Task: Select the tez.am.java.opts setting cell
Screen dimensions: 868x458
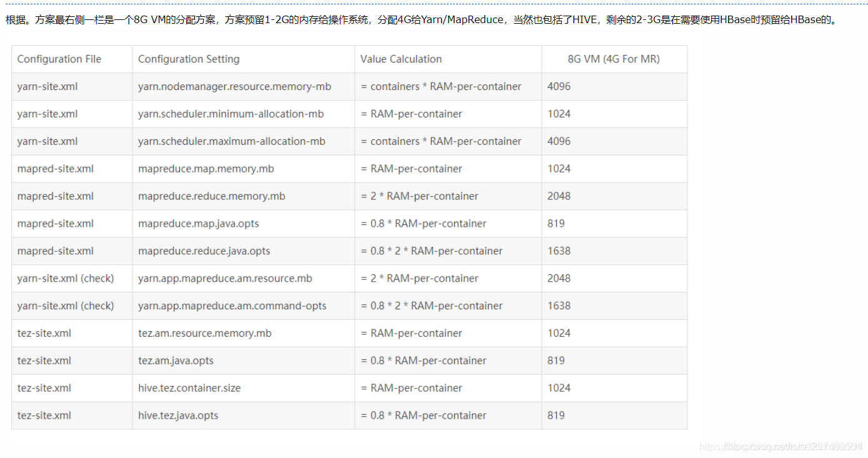Action: (244, 361)
